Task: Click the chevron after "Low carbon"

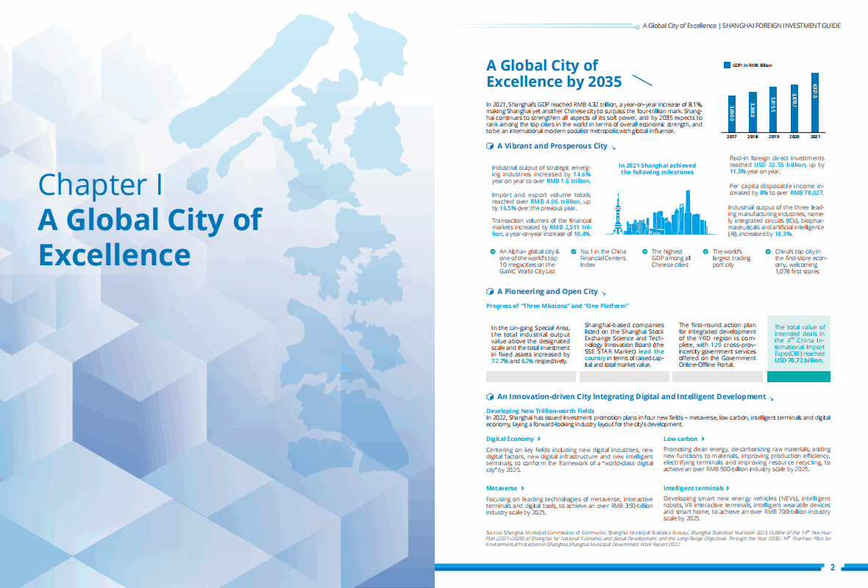Action: tap(703, 439)
